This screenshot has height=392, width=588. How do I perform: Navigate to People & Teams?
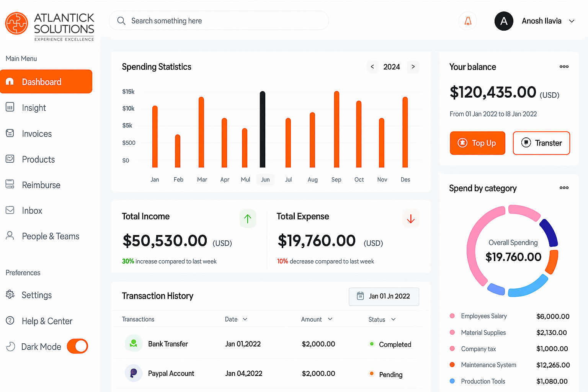point(51,236)
